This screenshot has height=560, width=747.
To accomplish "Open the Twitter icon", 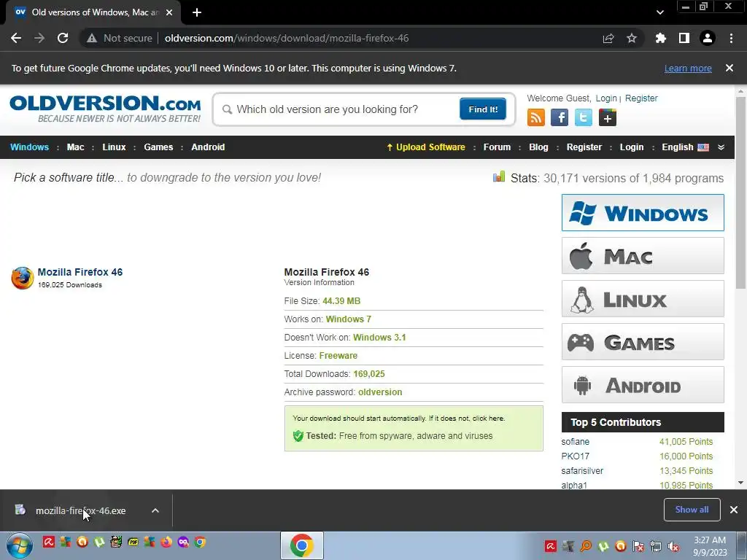I will pyautogui.click(x=584, y=117).
